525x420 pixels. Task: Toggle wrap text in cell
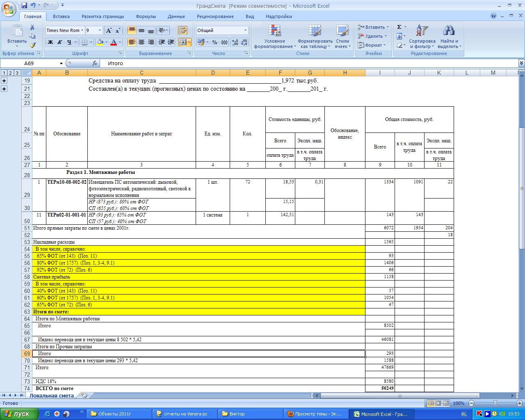(183, 30)
